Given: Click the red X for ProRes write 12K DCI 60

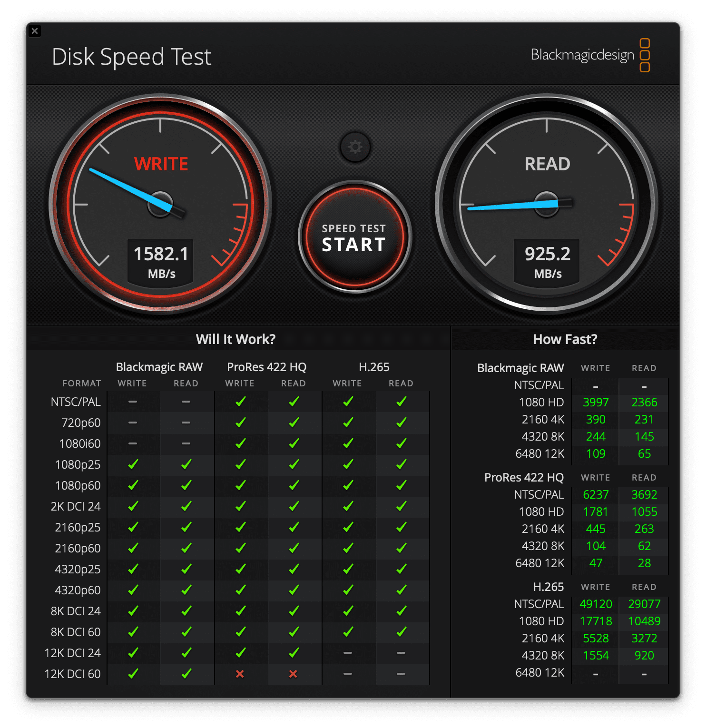Looking at the screenshot, I should (x=240, y=674).
